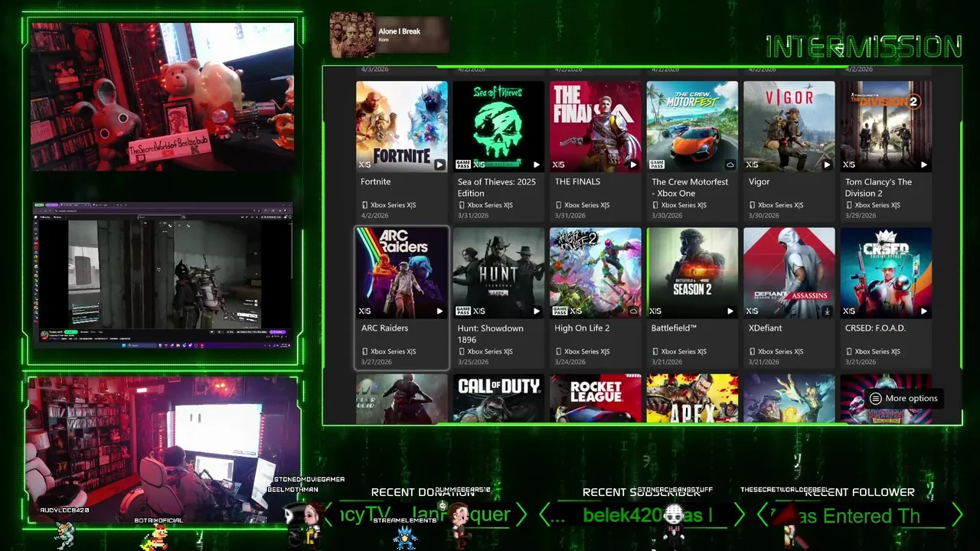The height and width of the screenshot is (551, 980).
Task: Click the Game Pass badge on The Crew Motorfest
Action: [657, 165]
